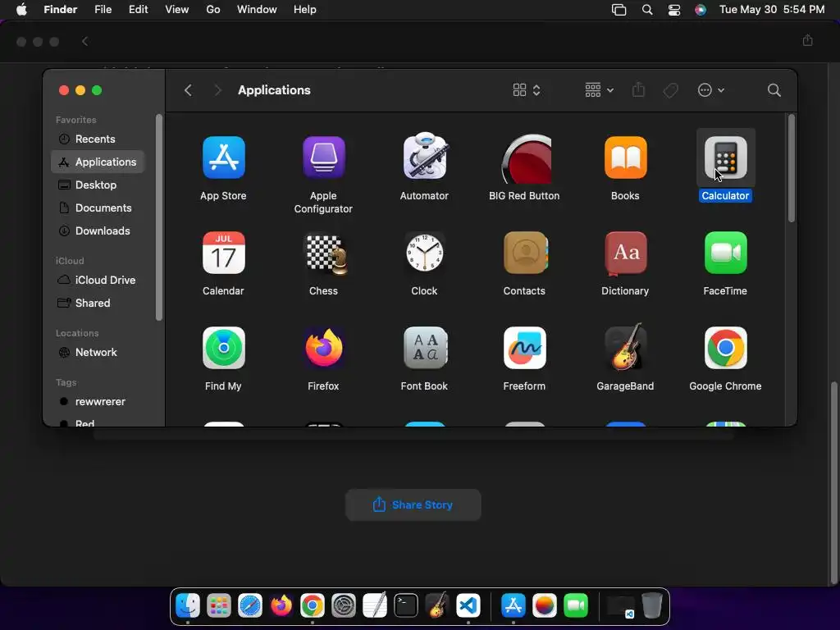Viewport: 840px width, 630px height.
Task: Open the Trash in the Dock
Action: (x=651, y=606)
